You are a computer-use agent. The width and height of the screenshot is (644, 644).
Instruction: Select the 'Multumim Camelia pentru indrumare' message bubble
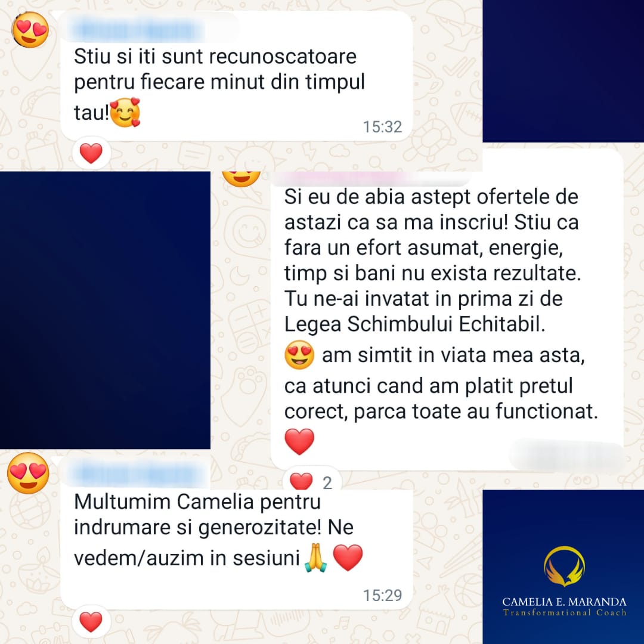pos(236,534)
